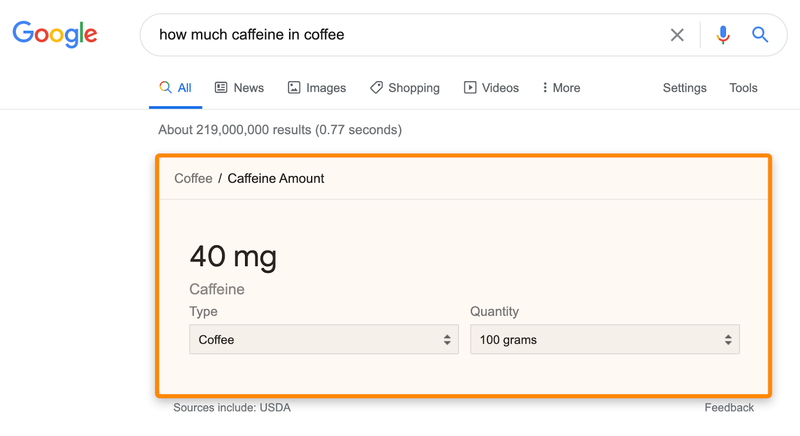Click the Images tab picture icon

(294, 88)
